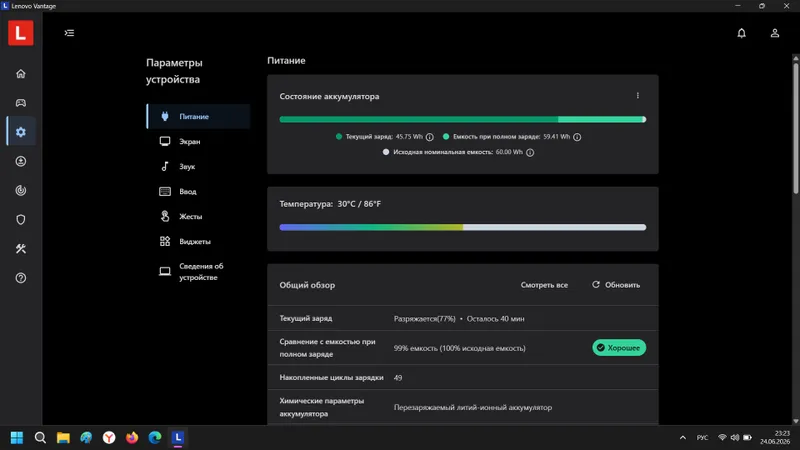Click Температура: 30°C / 86°F text
Viewport: 800px width, 450px height.
pos(330,204)
